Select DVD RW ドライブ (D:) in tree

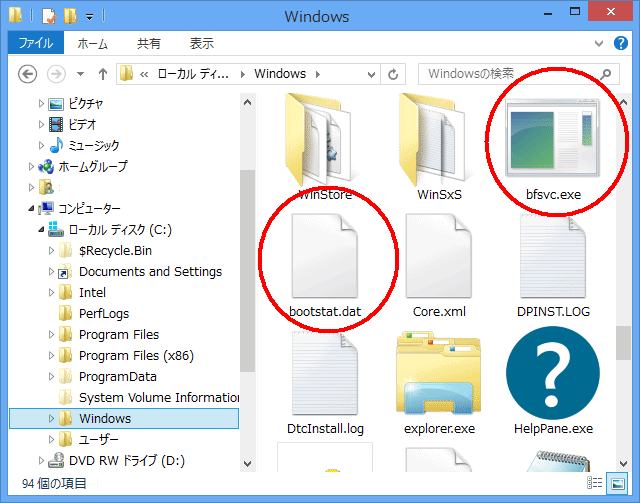127,461
